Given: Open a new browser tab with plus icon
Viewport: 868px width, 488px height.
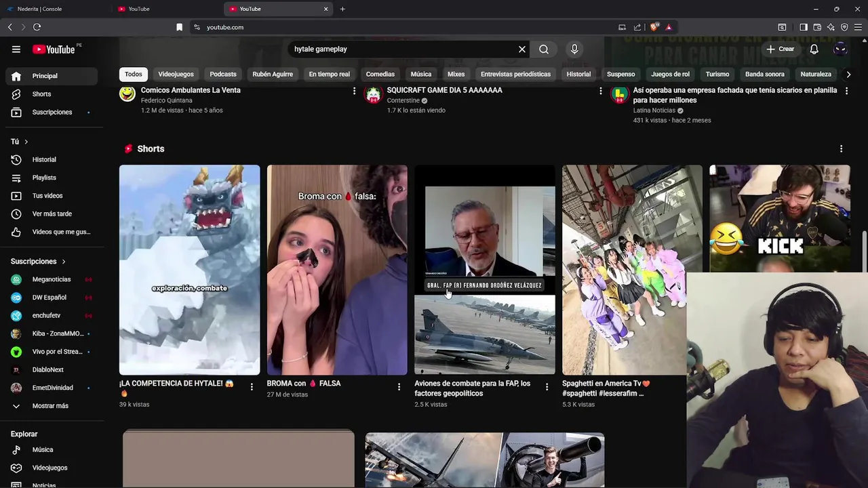Looking at the screenshot, I should click(342, 9).
